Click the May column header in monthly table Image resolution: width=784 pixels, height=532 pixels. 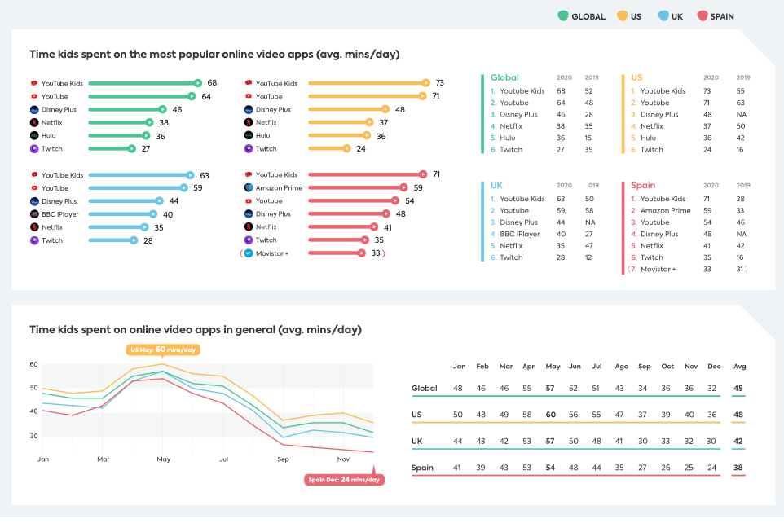pyautogui.click(x=552, y=367)
